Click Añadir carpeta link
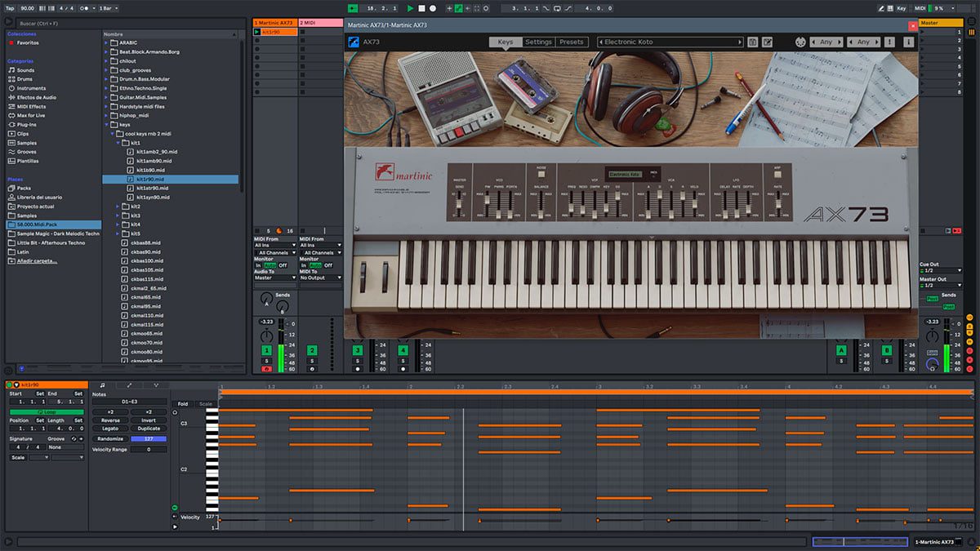 [x=37, y=260]
